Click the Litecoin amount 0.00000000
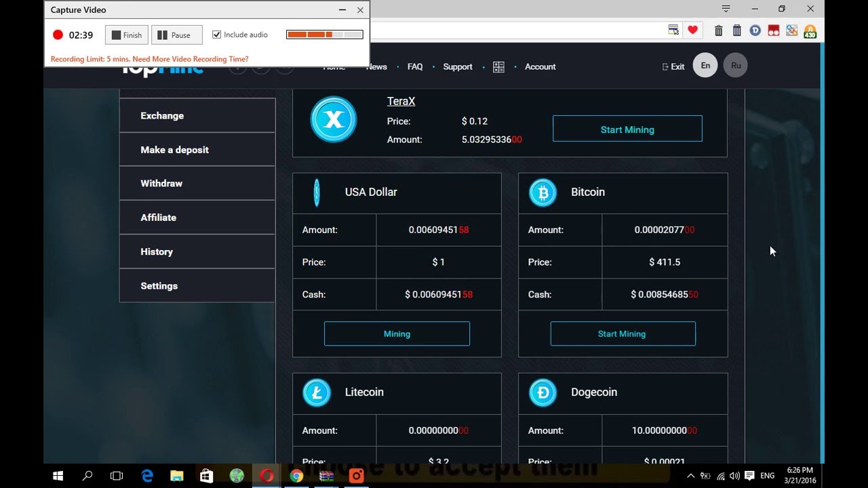This screenshot has width=868, height=488. 439,430
